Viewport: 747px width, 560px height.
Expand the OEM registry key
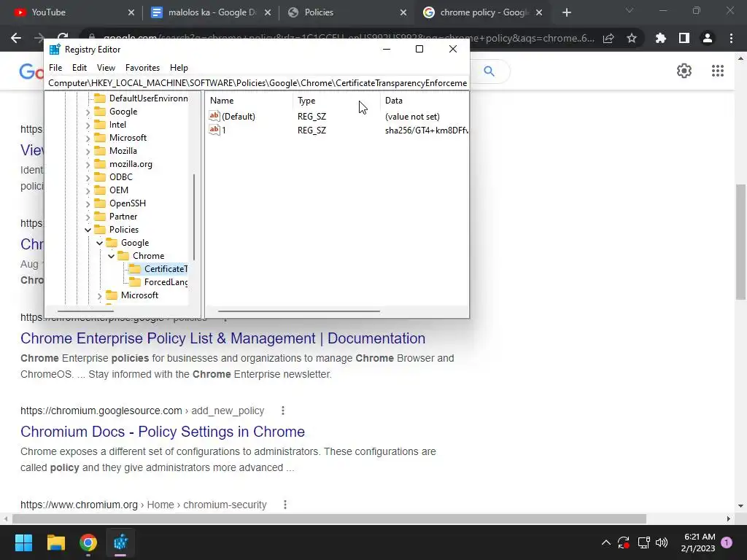88,190
